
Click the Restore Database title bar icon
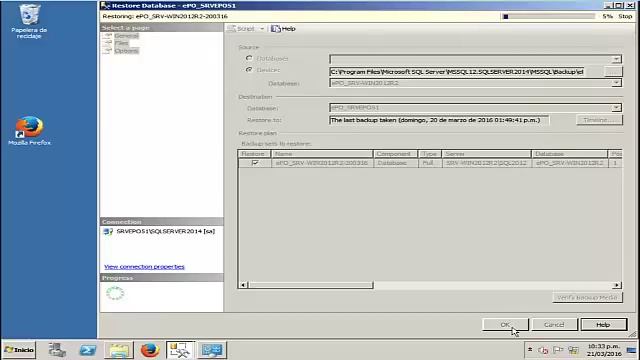pyautogui.click(x=105, y=5)
